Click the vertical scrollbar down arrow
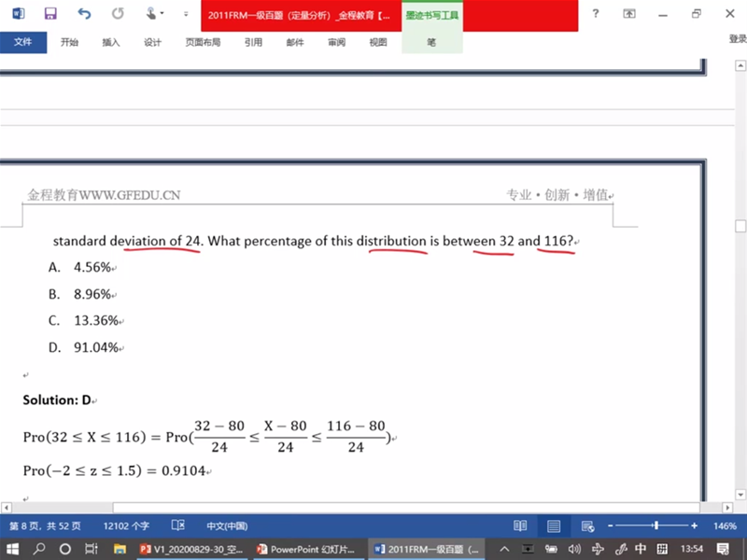The width and height of the screenshot is (747, 560). (740, 495)
